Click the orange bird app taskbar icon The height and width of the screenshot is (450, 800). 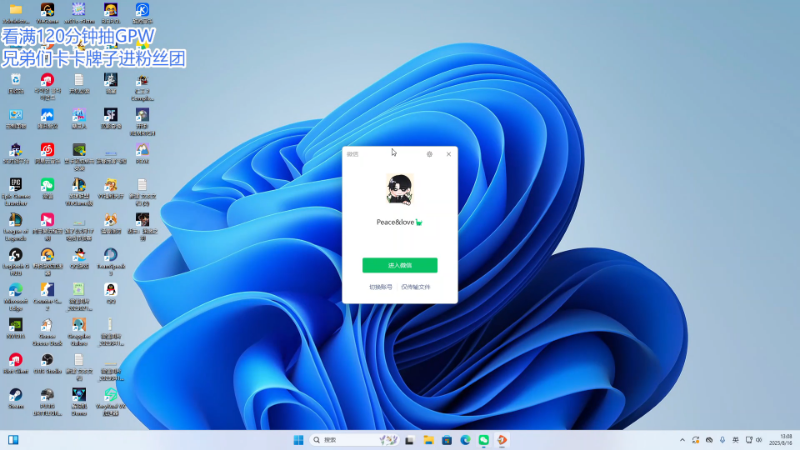(502, 440)
